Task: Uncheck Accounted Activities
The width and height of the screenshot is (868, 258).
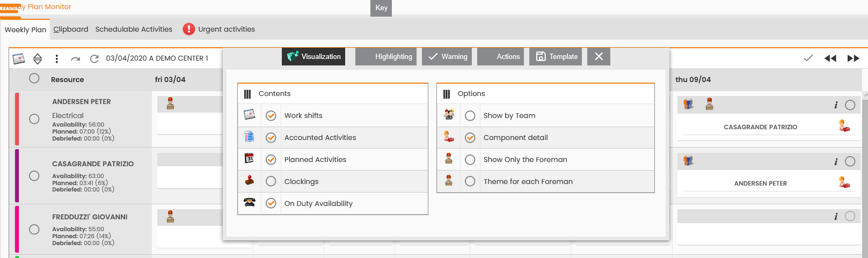Action: 271,137
